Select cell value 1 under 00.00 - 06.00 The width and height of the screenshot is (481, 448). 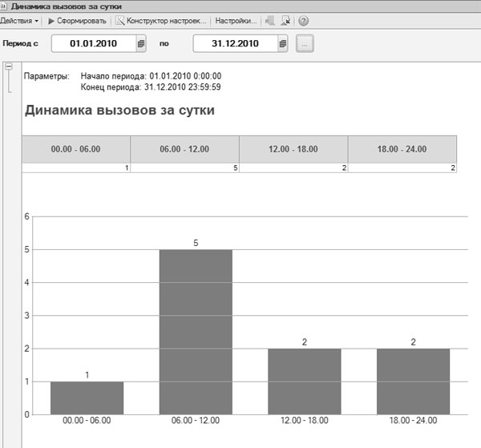point(76,167)
